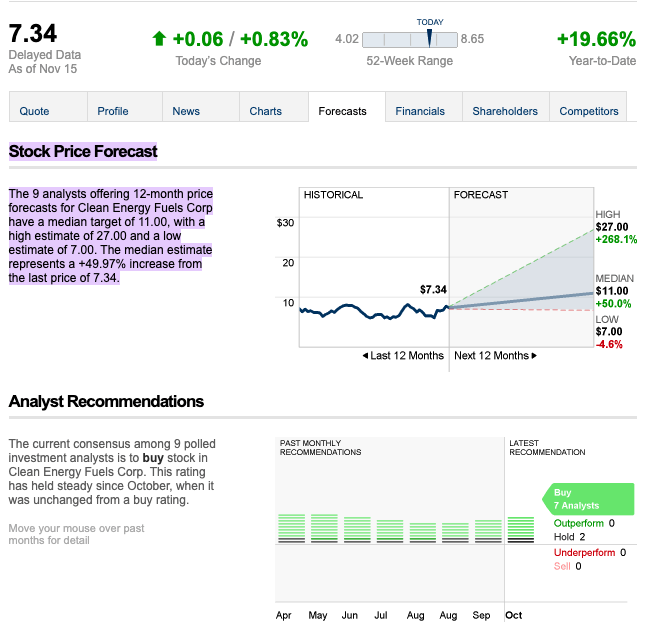Viewport: 646px width, 637px height.
Task: View the Shareholders tab
Action: point(505,111)
